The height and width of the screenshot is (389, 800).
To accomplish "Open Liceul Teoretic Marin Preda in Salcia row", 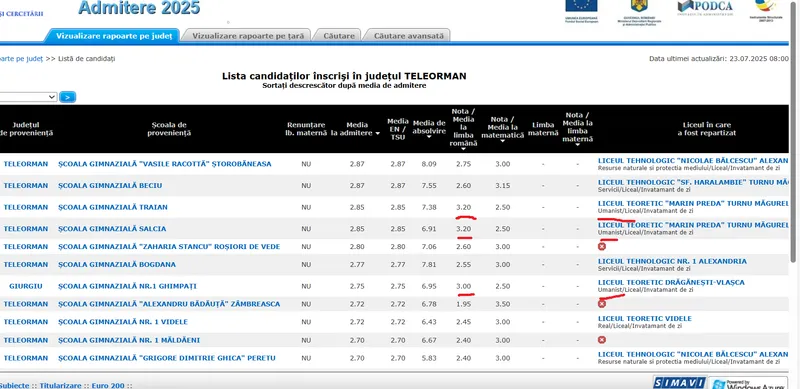I will click(x=693, y=225).
